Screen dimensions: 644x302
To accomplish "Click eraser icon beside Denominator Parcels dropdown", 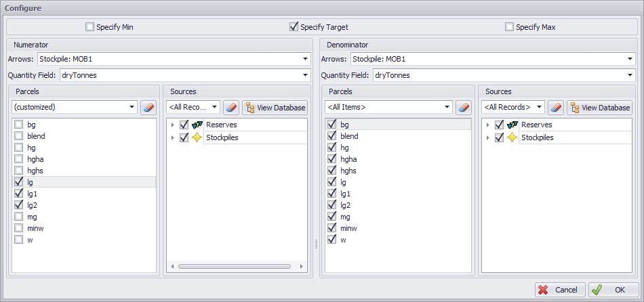I will [463, 107].
